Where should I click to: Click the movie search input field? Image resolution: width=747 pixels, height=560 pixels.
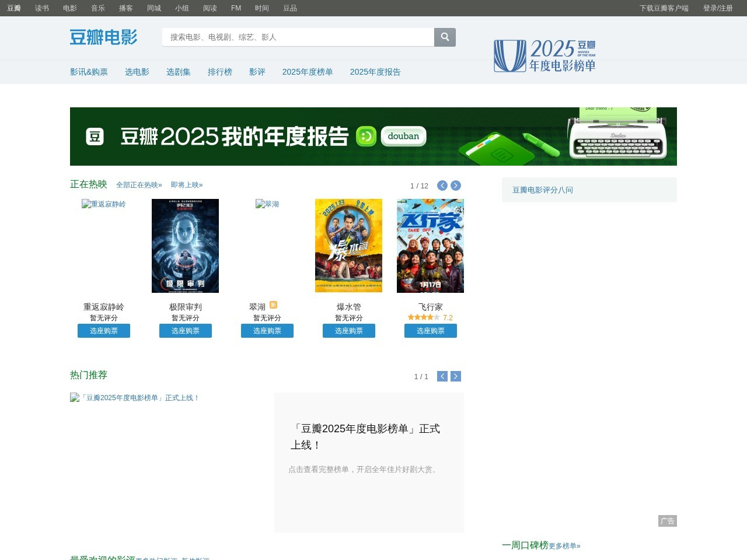298,37
